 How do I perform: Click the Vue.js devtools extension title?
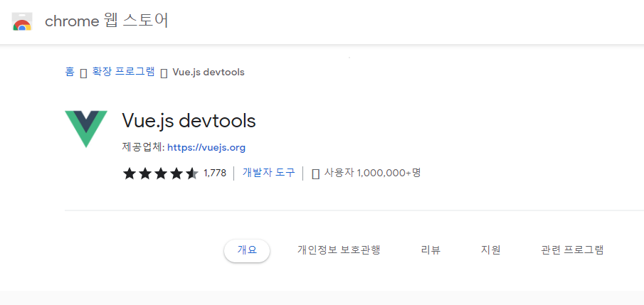pyautogui.click(x=189, y=121)
